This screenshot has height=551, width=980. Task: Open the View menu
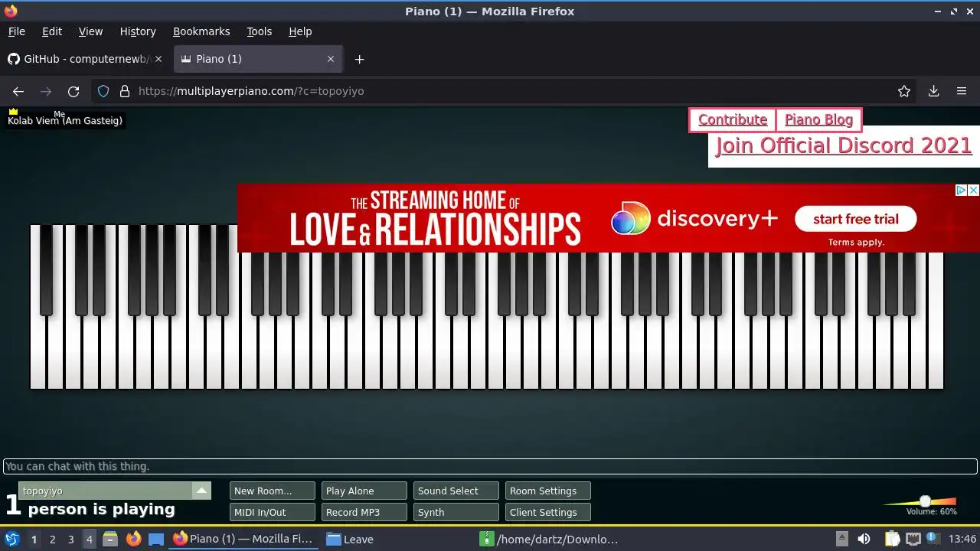pyautogui.click(x=90, y=31)
